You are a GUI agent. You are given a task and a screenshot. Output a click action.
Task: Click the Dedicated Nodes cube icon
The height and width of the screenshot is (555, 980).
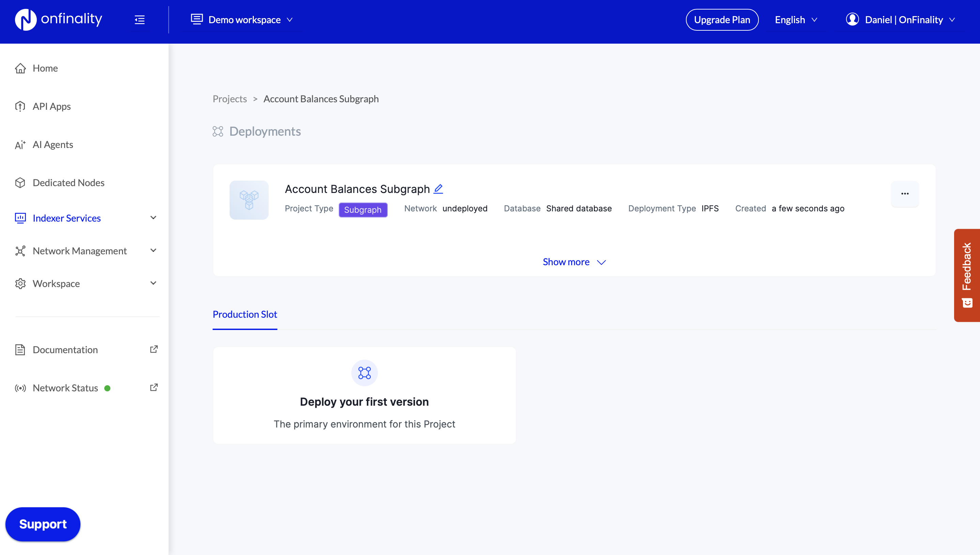20,183
